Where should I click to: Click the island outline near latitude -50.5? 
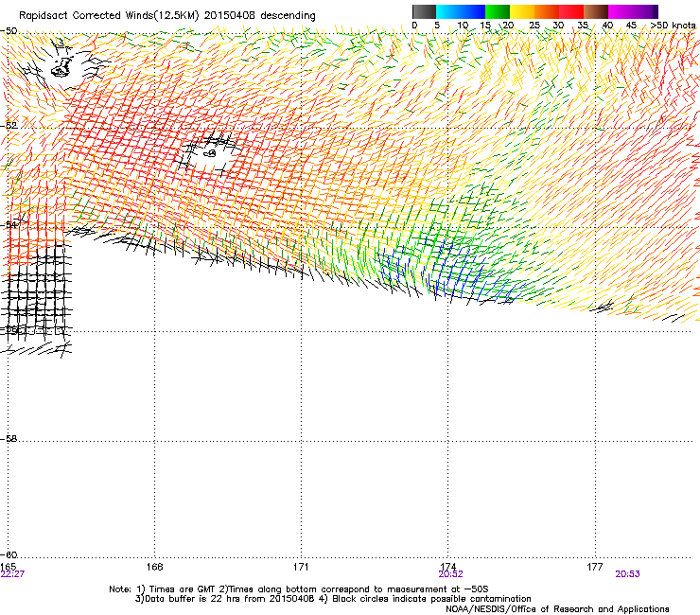(x=61, y=67)
